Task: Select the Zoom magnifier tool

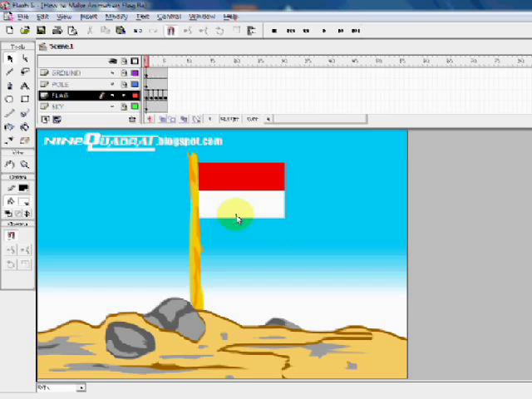Action: click(25, 165)
